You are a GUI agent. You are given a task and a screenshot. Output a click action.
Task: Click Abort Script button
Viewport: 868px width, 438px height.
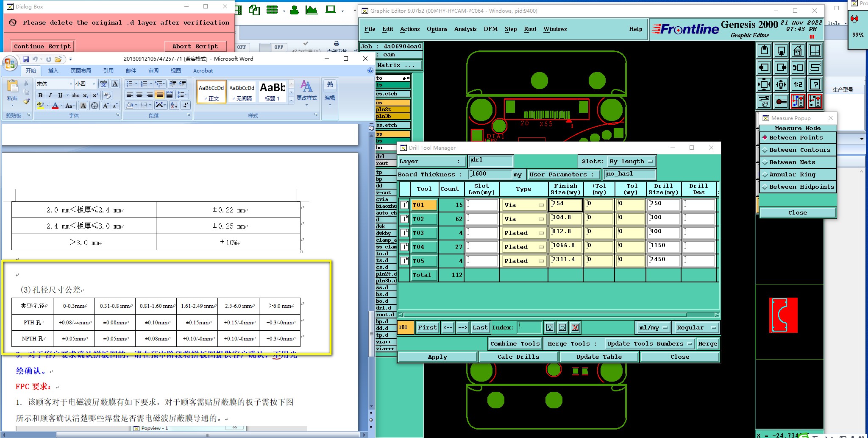point(195,46)
